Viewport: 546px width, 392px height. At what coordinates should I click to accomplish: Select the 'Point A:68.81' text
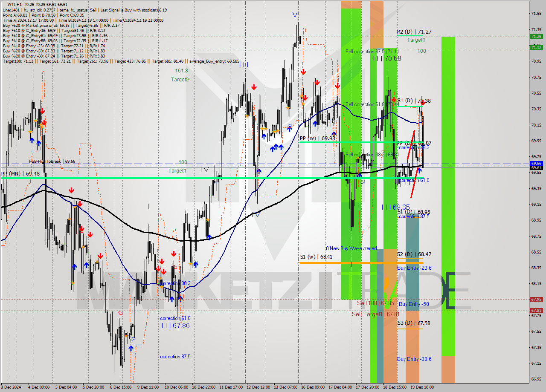pos(16,15)
